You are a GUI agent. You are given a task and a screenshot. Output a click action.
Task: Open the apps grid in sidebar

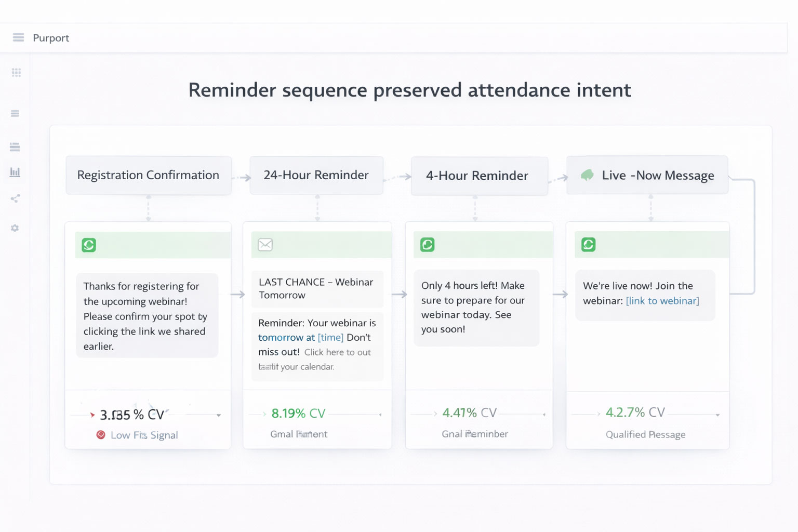click(x=16, y=73)
